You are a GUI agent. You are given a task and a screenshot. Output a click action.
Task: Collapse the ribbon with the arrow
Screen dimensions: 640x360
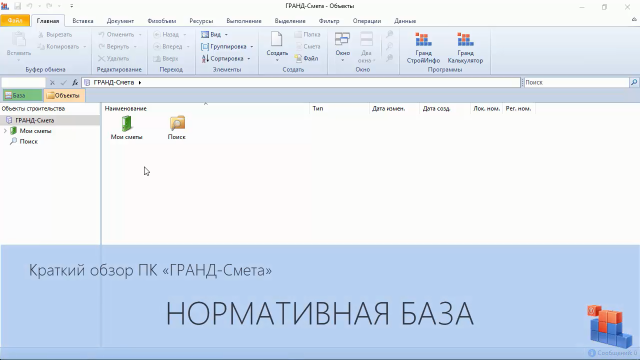pos(634,20)
